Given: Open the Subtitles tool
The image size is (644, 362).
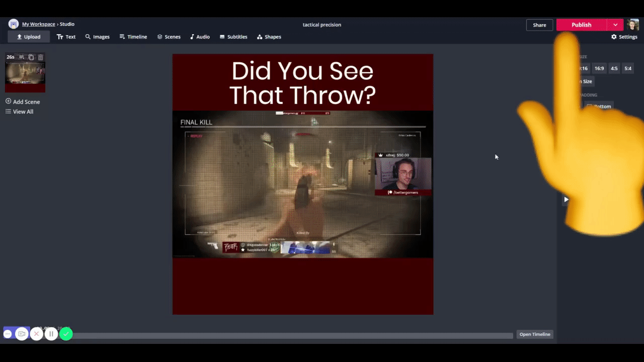Looking at the screenshot, I should (233, 37).
